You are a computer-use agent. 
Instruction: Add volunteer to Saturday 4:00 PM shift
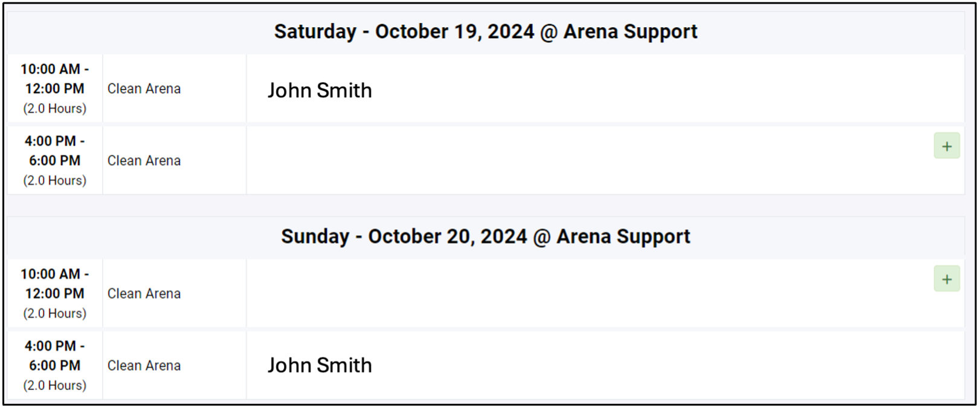946,146
